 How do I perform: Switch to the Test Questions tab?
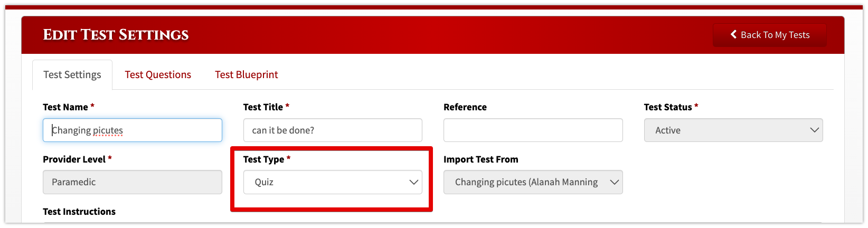[x=158, y=74]
